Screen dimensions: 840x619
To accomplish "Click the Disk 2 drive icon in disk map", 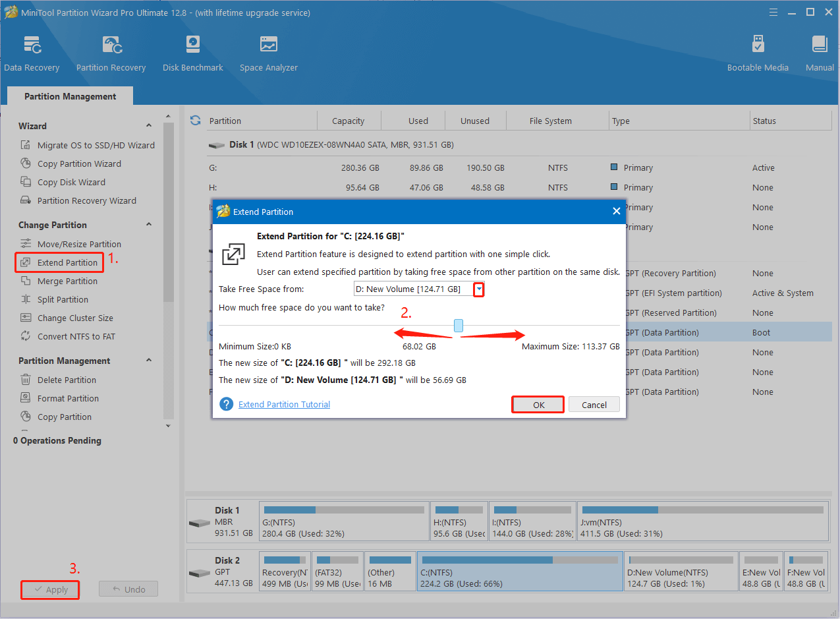I will (x=199, y=573).
